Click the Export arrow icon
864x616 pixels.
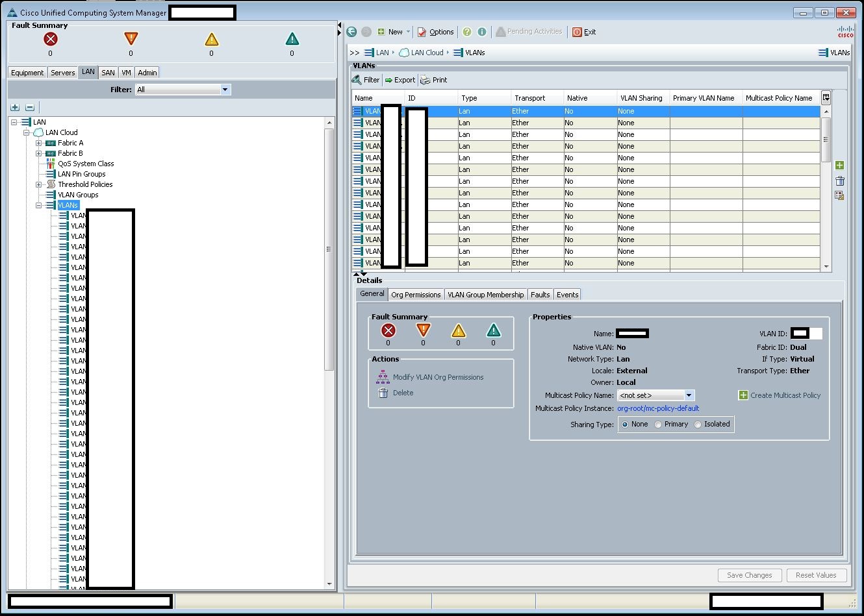[x=388, y=80]
